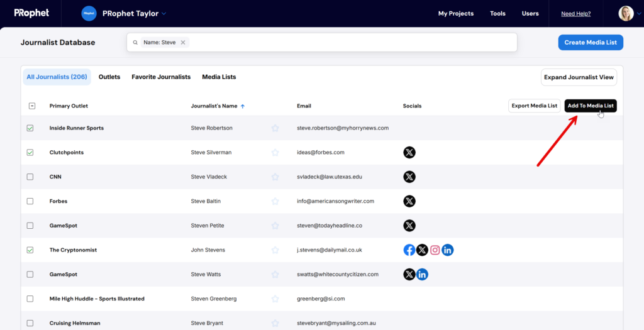This screenshot has height=330, width=644.
Task: Check Steven Petite's GameSpot row checkbox
Action: 30,226
